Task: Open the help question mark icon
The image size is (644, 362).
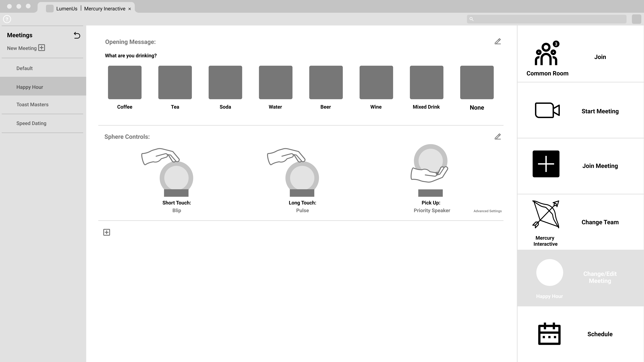Action: click(x=7, y=19)
